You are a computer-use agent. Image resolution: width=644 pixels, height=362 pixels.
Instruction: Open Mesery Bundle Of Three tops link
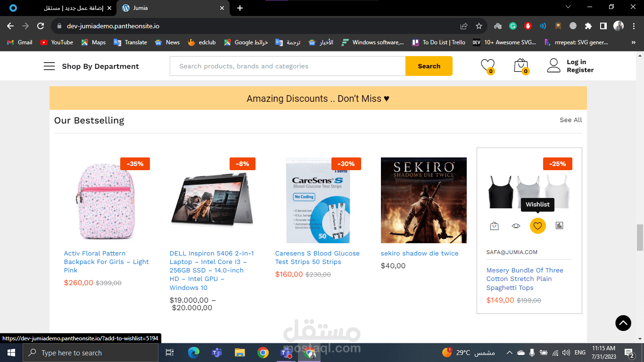click(x=525, y=279)
